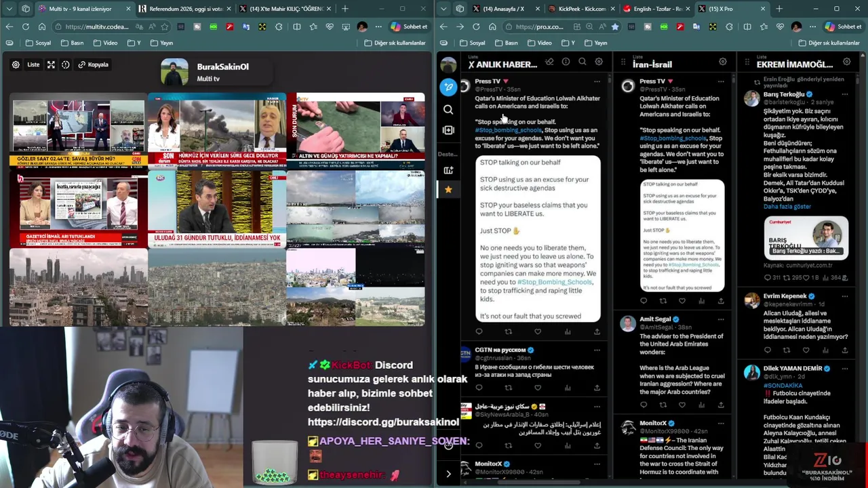The height and width of the screenshot is (488, 868).
Task: Like the ANLIK HABER Press TV post
Action: 538,332
